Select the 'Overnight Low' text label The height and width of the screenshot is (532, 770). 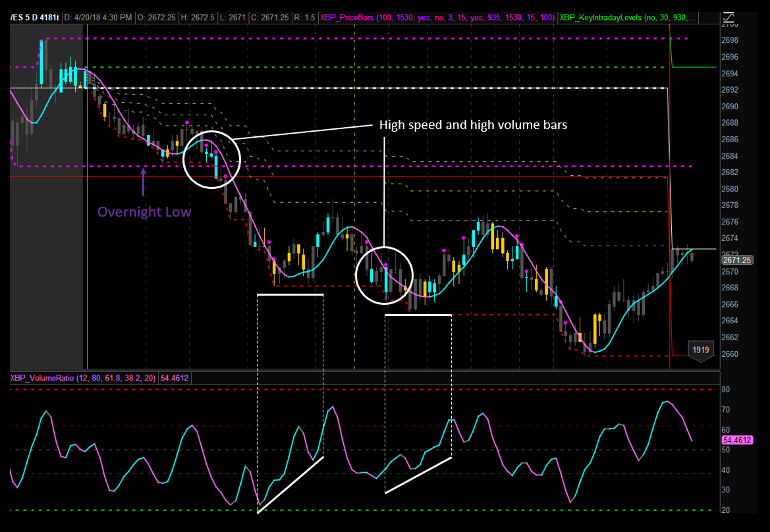(x=144, y=212)
